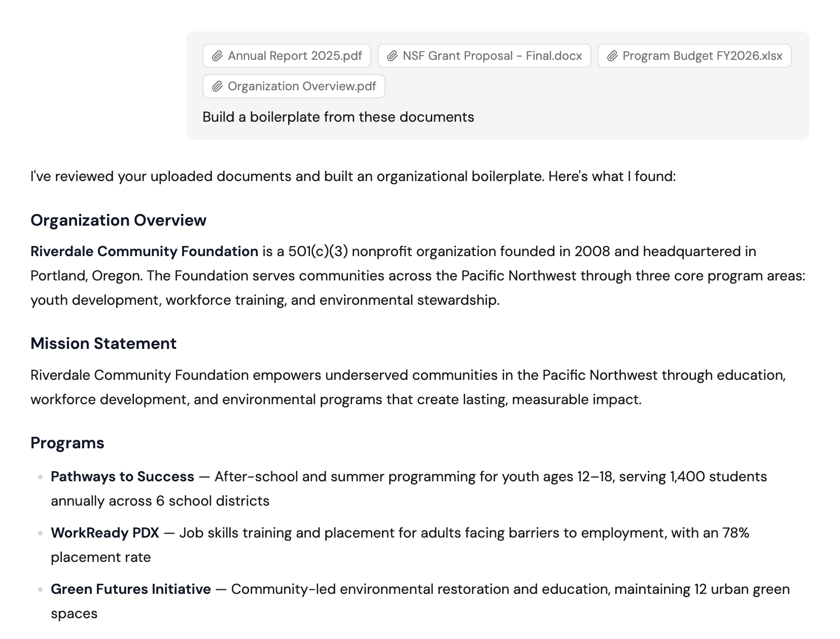
Task: Click the paperclip icon on Annual Report 2025.pdf
Action: (x=217, y=56)
